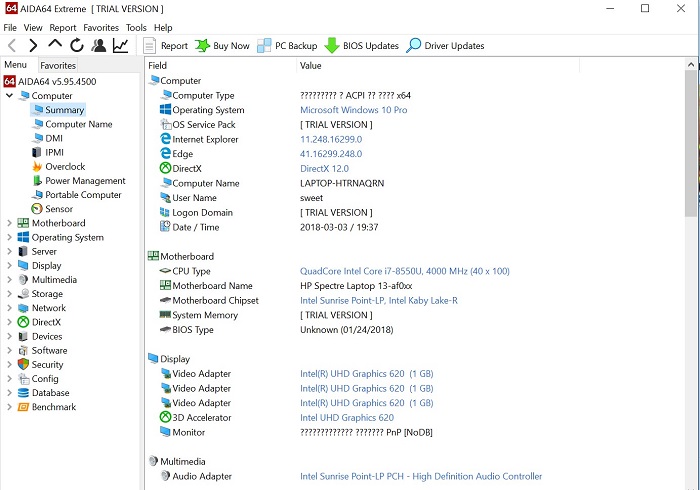Image resolution: width=700 pixels, height=490 pixels.
Task: Expand the Motherboard tree node
Action: (x=9, y=223)
